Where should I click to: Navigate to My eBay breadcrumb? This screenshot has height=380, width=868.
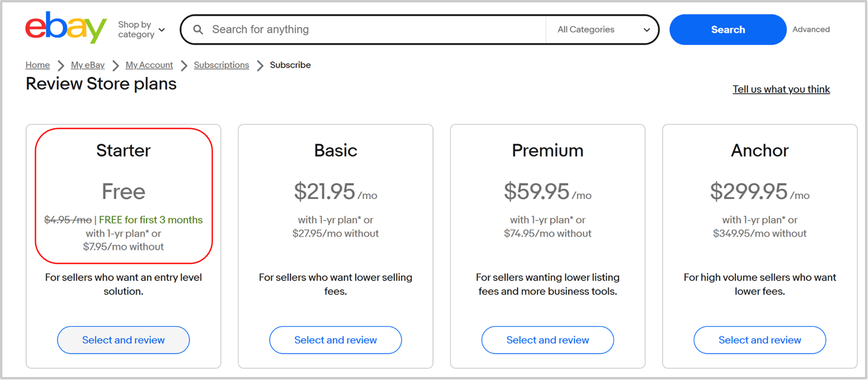(x=88, y=65)
